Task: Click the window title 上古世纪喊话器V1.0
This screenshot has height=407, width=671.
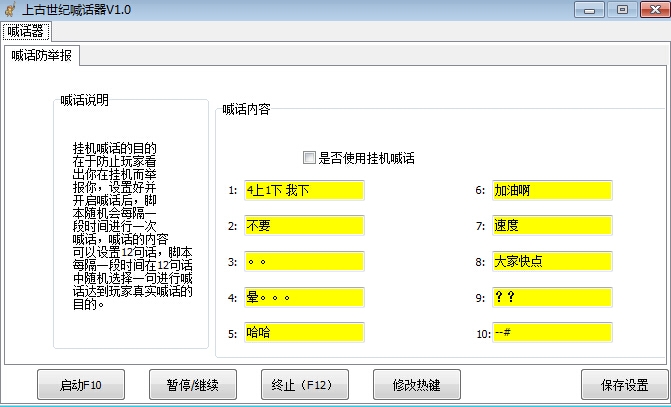Action: [x=77, y=9]
